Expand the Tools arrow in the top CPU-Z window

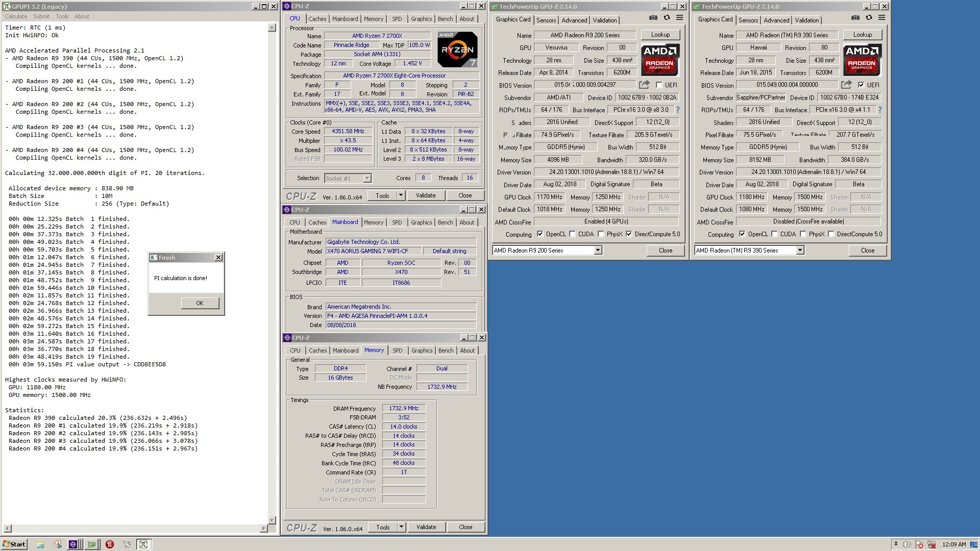coord(401,195)
